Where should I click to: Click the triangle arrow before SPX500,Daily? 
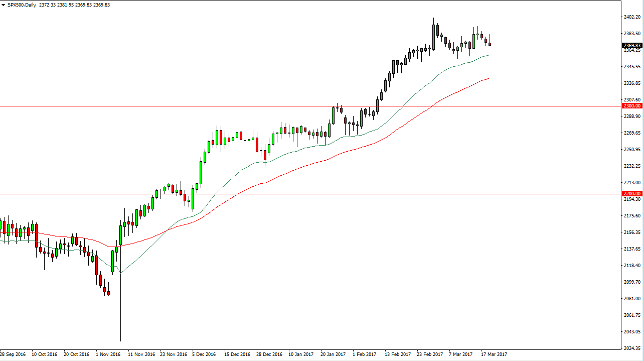tap(4, 5)
